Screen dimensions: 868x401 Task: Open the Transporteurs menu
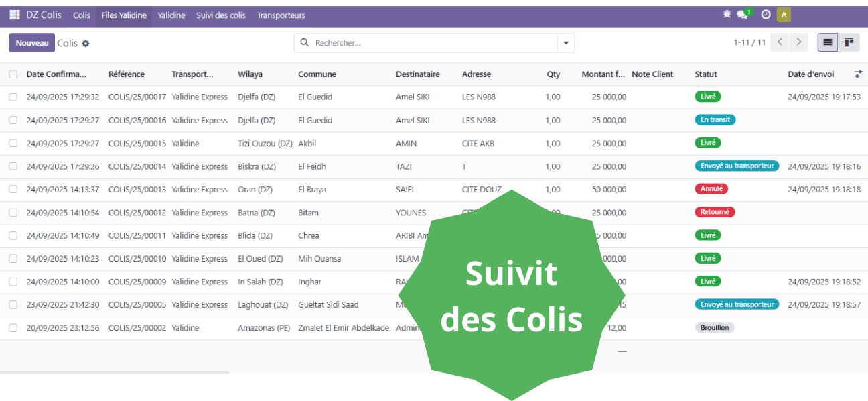coord(281,15)
